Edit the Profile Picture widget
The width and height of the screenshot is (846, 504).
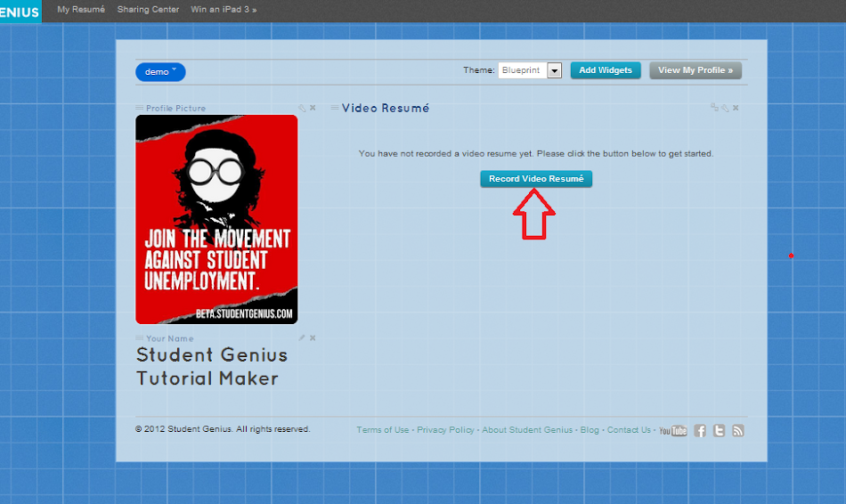tap(302, 108)
